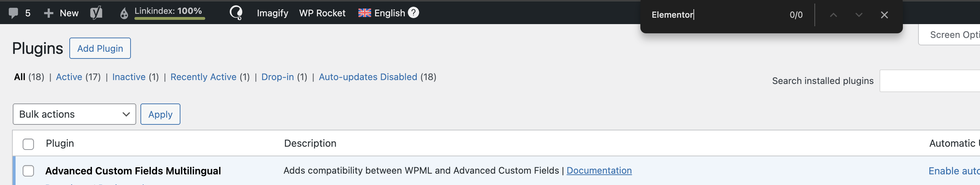Tick the select-all plugins checkbox
This screenshot has height=185, width=980.
28,144
